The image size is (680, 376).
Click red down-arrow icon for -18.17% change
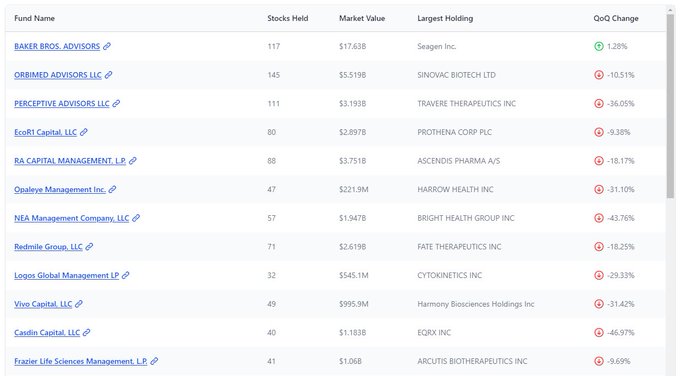[x=598, y=160]
